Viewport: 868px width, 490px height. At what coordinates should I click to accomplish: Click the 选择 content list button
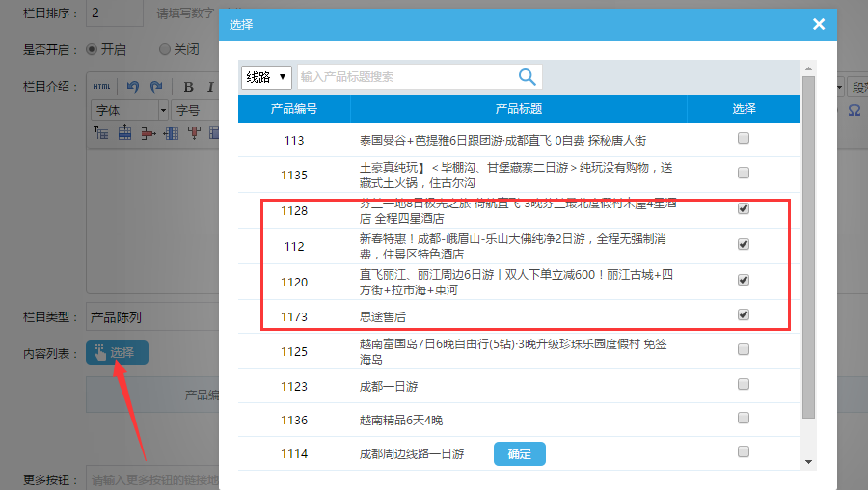pos(117,353)
